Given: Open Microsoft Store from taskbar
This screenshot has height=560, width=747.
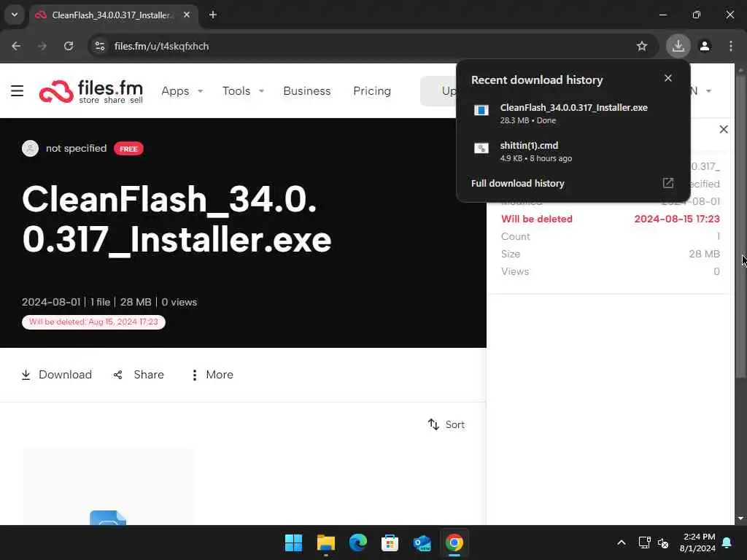Looking at the screenshot, I should [390, 542].
